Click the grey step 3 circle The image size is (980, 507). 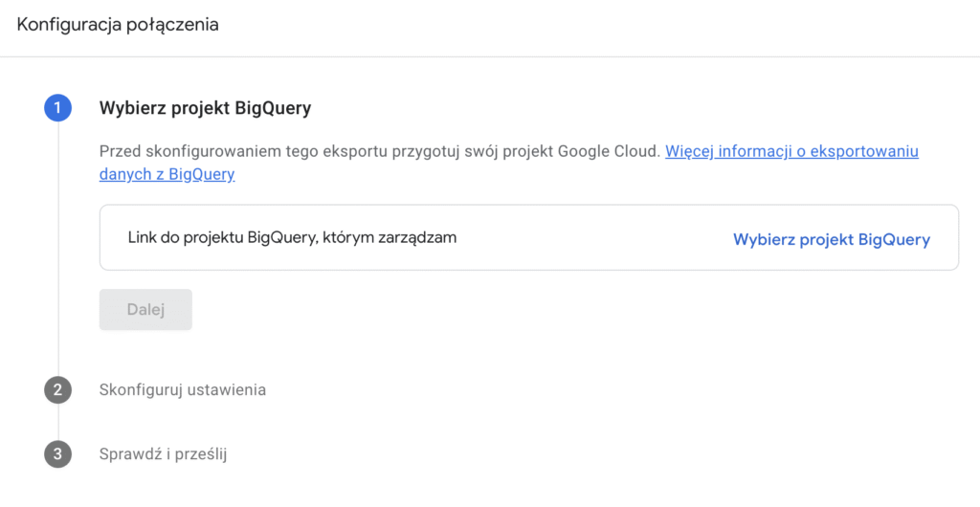tap(57, 454)
